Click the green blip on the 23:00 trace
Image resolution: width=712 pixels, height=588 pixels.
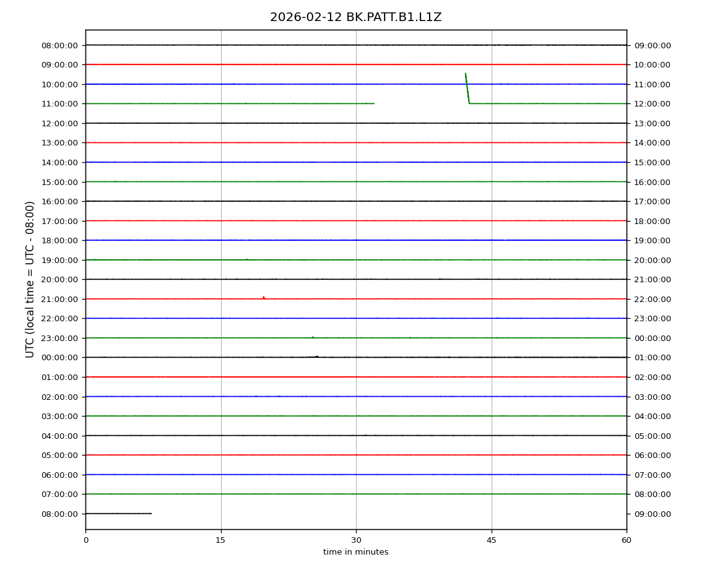[x=313, y=337]
